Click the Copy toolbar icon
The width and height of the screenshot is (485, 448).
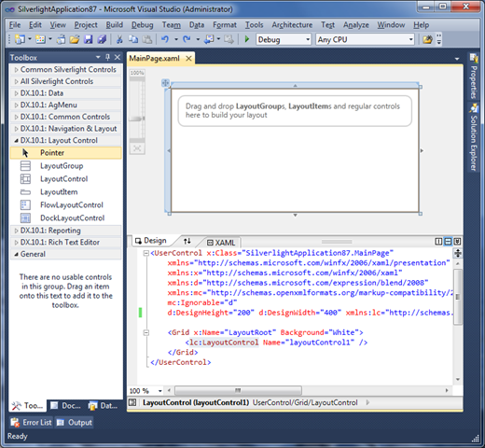[x=133, y=39]
